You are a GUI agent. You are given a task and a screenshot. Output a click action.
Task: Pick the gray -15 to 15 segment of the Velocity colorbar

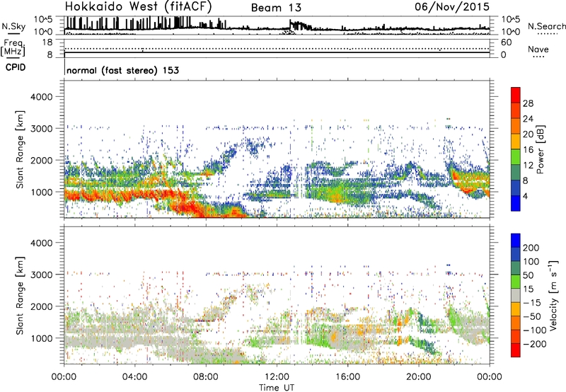tap(516, 295)
